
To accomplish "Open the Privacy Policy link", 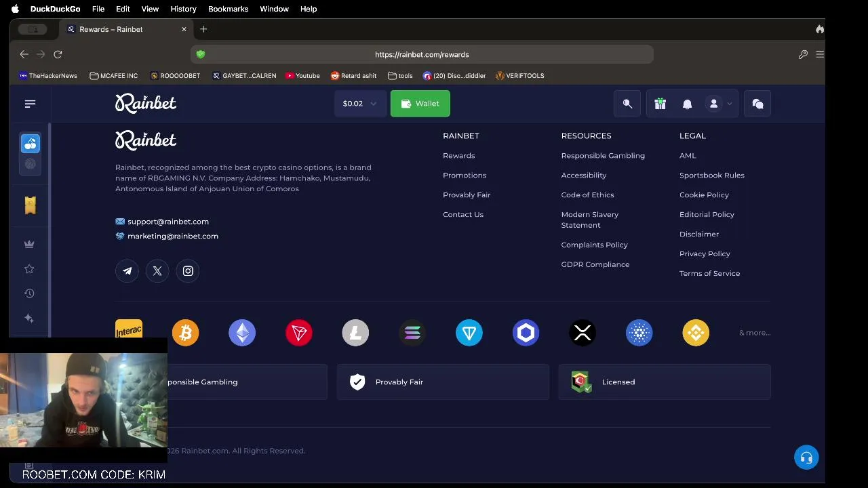I will click(705, 253).
